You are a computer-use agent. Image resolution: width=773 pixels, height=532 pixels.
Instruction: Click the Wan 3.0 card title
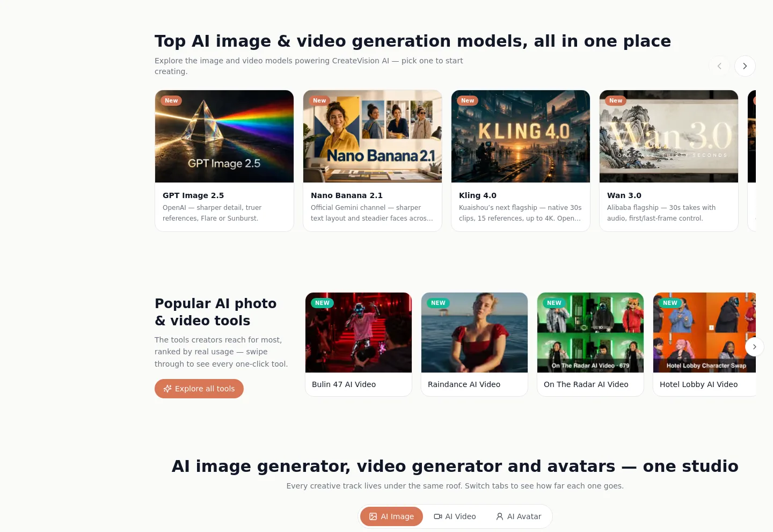tap(624, 195)
